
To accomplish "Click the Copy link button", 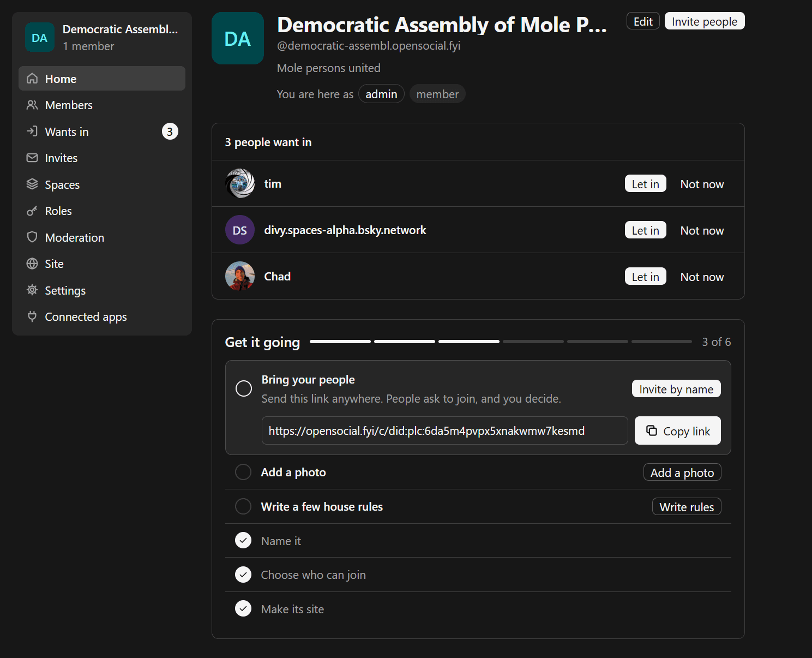I will (678, 430).
